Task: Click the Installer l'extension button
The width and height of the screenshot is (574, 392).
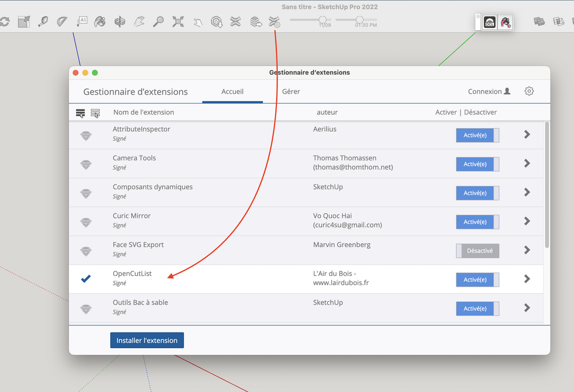Action: pyautogui.click(x=147, y=340)
